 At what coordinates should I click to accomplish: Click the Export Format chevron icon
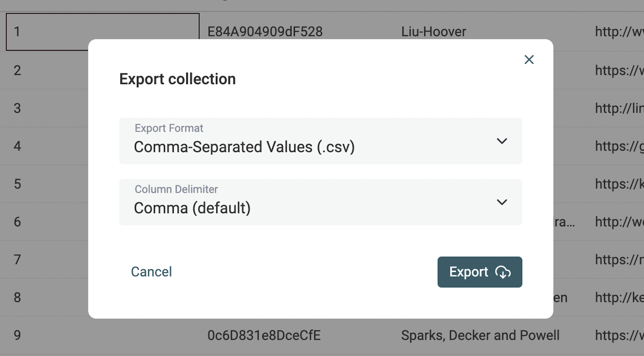502,141
